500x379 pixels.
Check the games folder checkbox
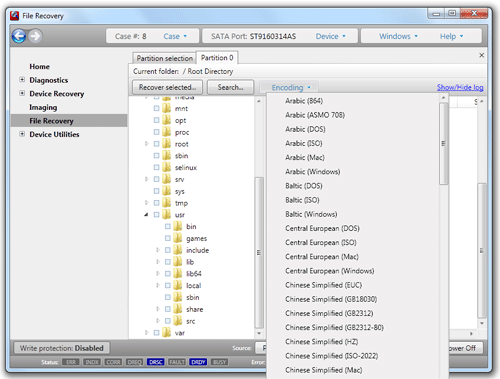point(168,238)
